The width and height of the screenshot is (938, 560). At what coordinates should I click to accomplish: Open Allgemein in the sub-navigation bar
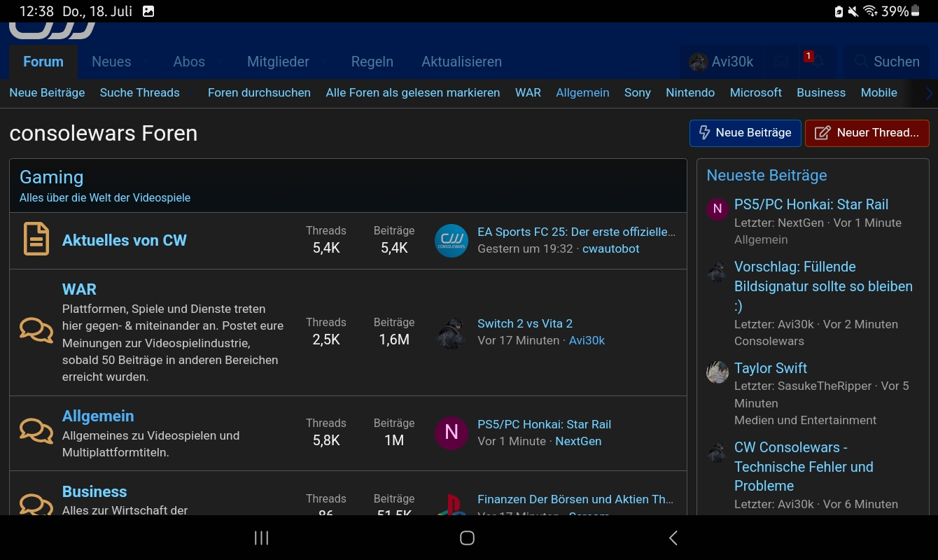pyautogui.click(x=582, y=92)
